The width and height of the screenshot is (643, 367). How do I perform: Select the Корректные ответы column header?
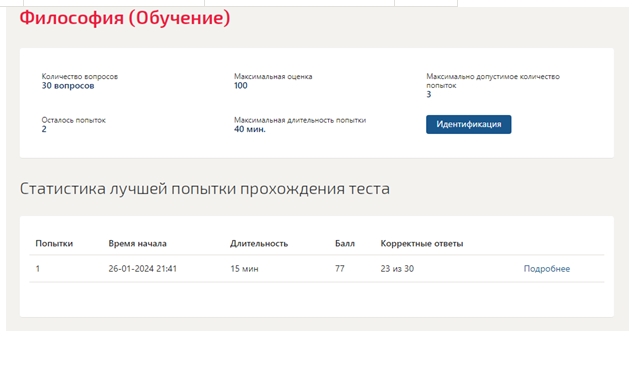[422, 243]
